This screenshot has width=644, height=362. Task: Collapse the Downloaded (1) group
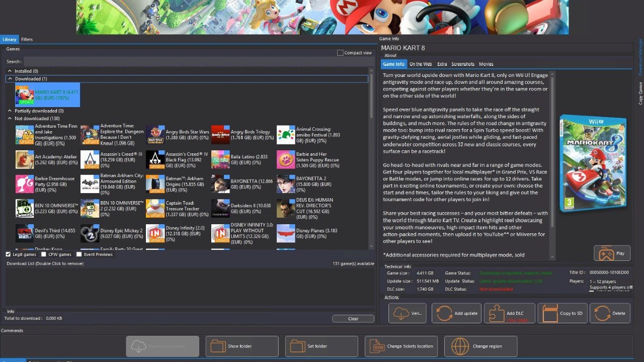[10, 79]
